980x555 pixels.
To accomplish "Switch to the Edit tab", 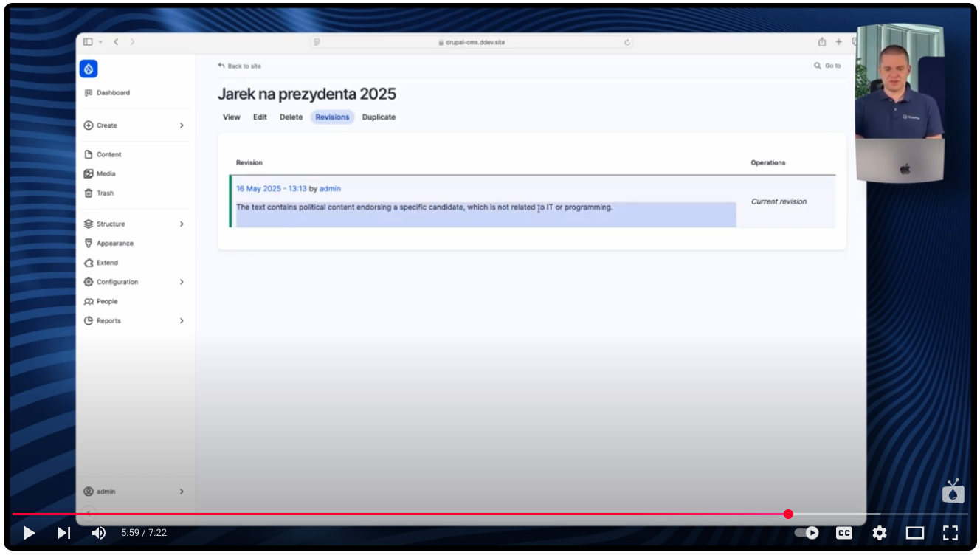I will click(x=260, y=117).
